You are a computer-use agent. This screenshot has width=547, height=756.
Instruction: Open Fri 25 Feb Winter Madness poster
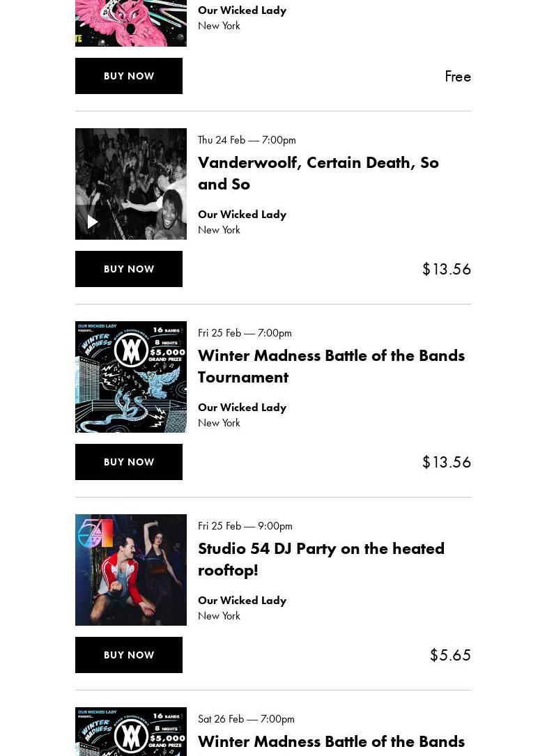131,376
